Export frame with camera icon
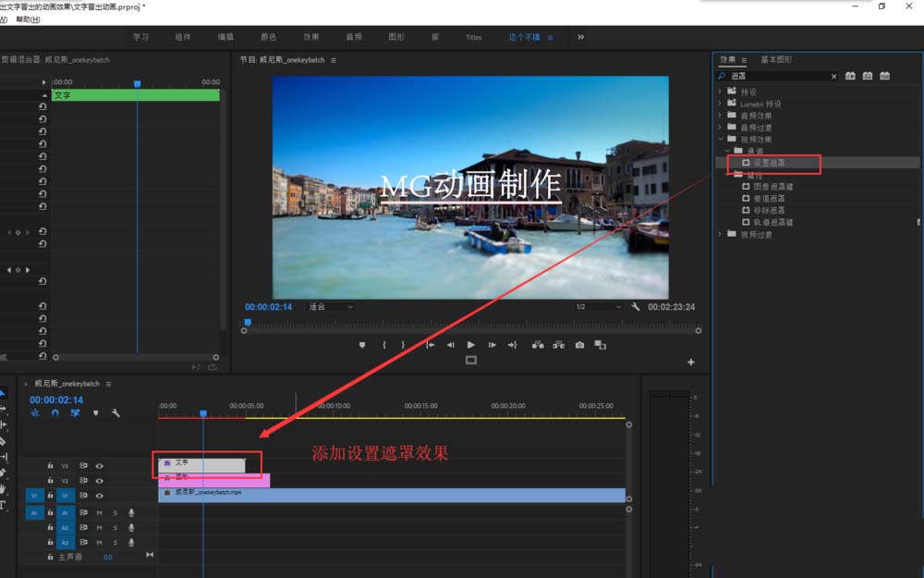Screen dimensions: 924x578 [x=580, y=345]
